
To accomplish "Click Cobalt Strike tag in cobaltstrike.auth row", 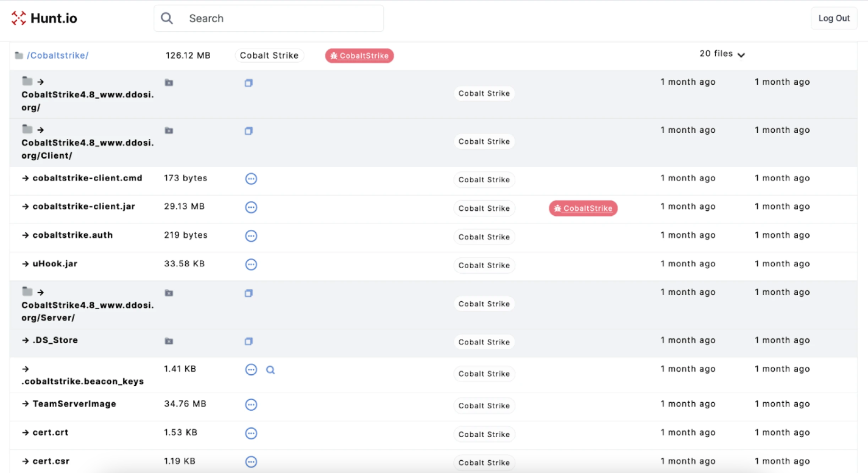I will 484,237.
